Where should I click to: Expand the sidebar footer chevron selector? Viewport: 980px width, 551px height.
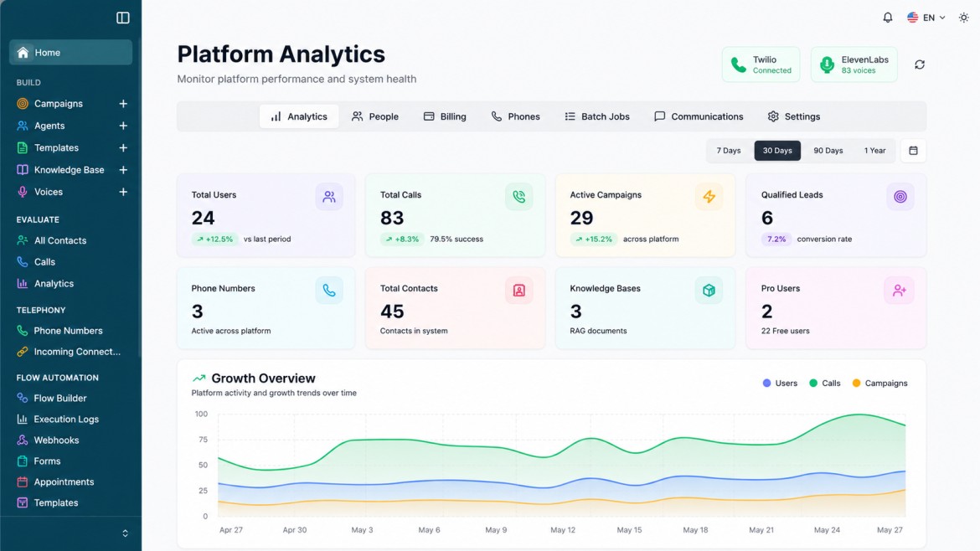point(125,533)
